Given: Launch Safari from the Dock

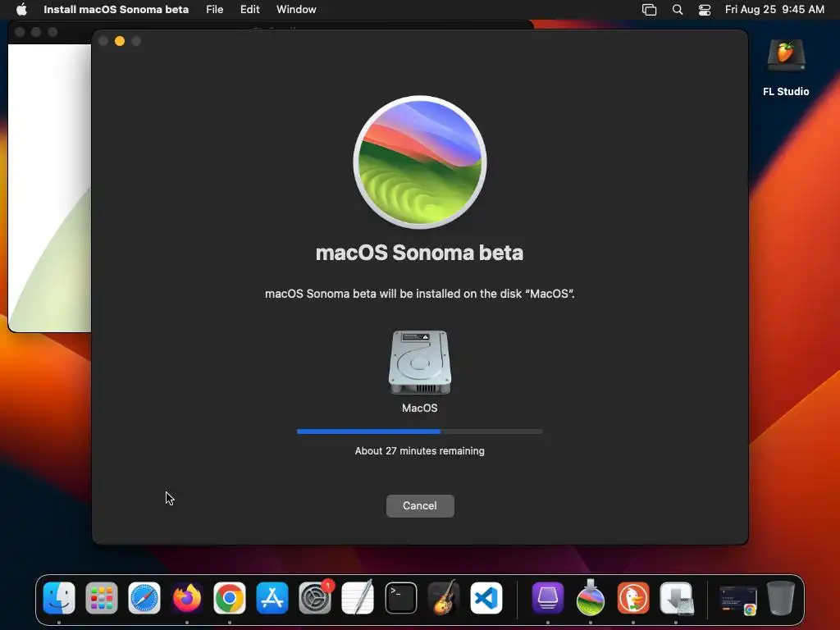Looking at the screenshot, I should [144, 597].
